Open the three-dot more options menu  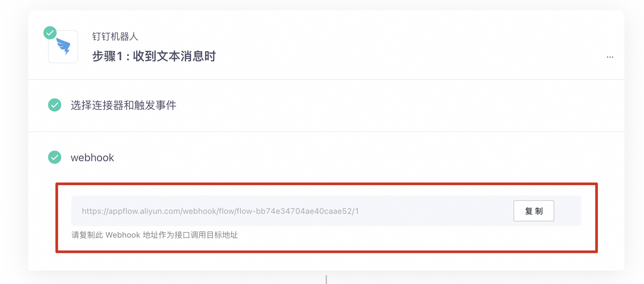coord(610,57)
